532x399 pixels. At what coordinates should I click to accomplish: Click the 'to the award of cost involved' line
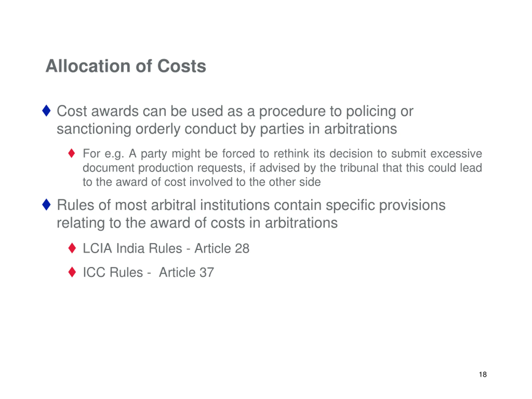coord(202,182)
